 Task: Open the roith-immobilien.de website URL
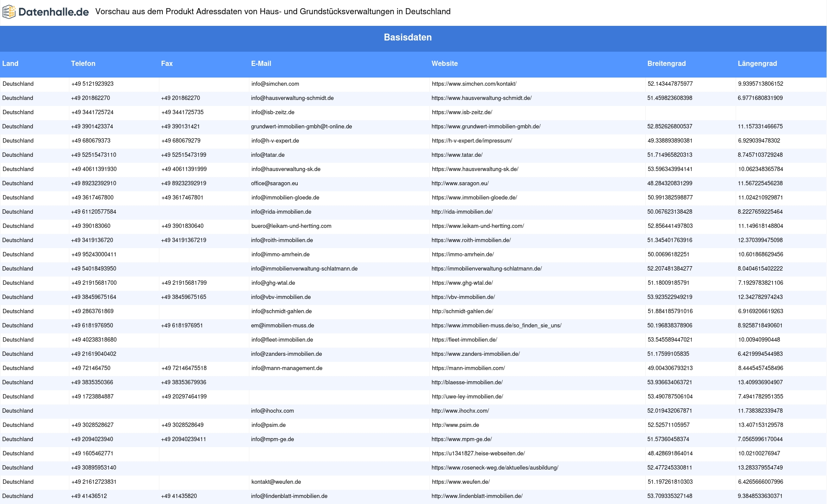click(471, 240)
